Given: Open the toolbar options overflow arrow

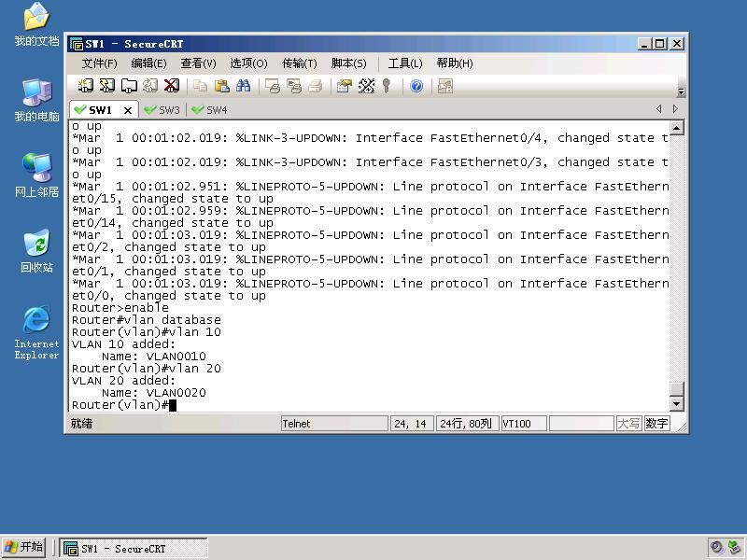Looking at the screenshot, I should [681, 91].
